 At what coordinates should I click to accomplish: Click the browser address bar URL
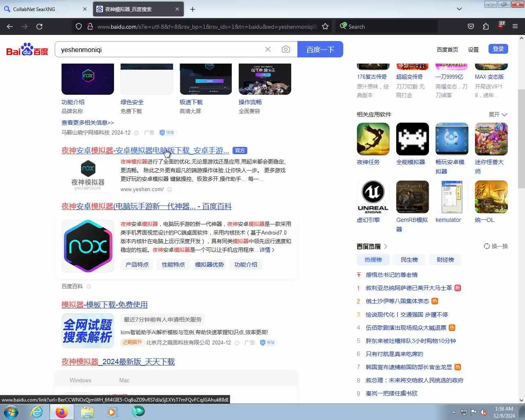click(x=207, y=26)
